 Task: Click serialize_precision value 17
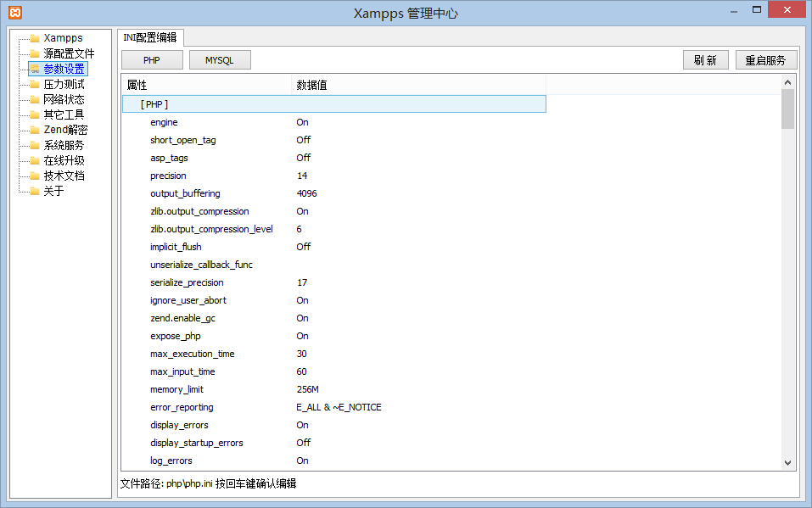pos(302,282)
